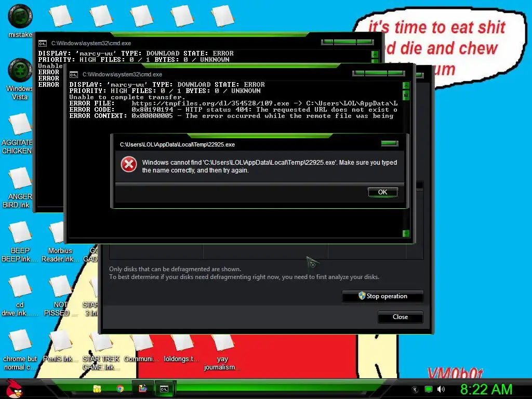Viewport: 532px width, 399px height.
Task: Switch to the Disk Defragmenter taskbar button
Action: [x=143, y=389]
